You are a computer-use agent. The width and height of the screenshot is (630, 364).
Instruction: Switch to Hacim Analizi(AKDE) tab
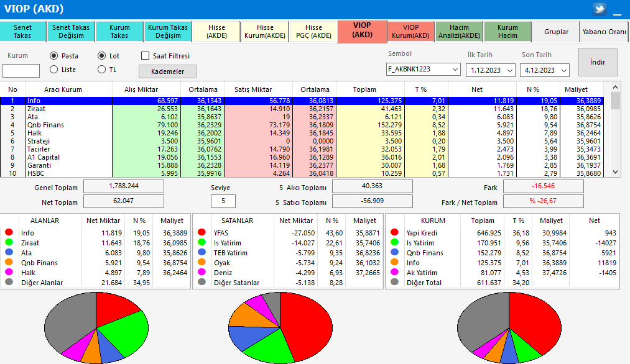tap(459, 32)
